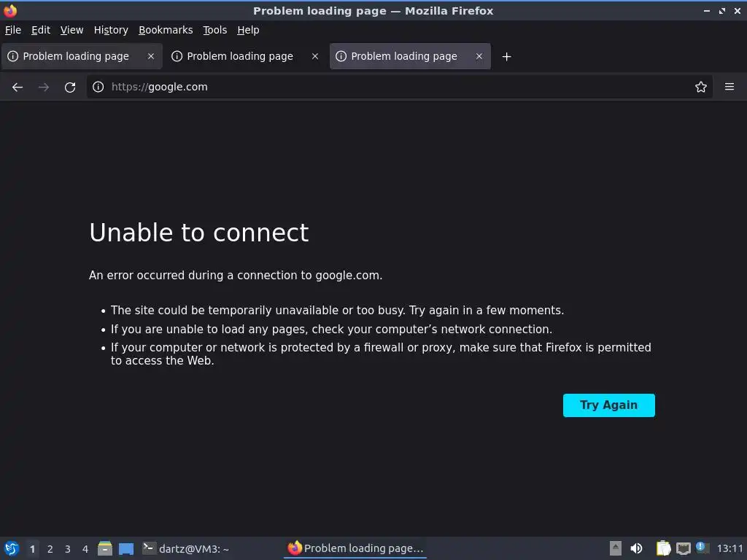Click the Try Again button
Viewport: 747px width, 560px height.
click(x=609, y=405)
